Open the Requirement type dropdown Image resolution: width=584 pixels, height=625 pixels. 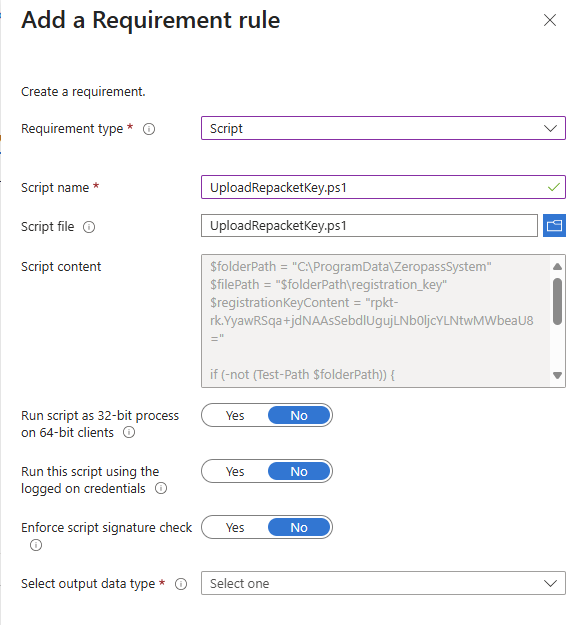click(383, 128)
